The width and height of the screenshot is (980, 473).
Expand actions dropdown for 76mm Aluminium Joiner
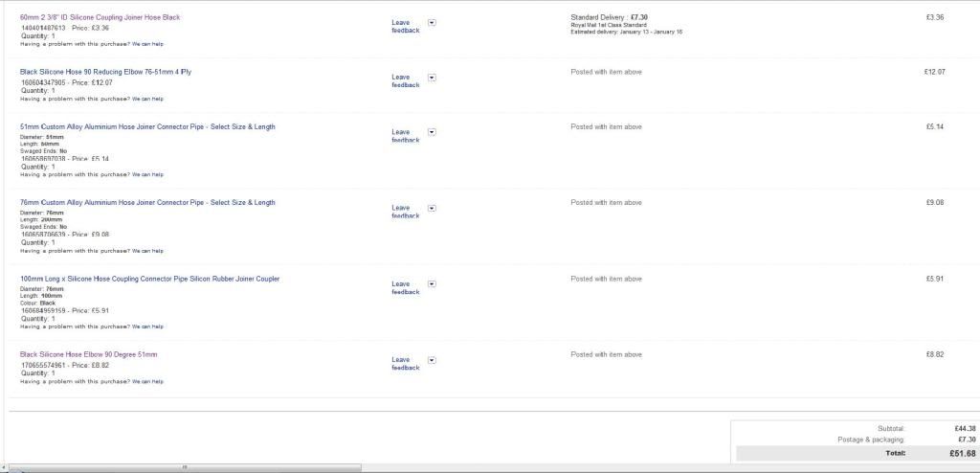click(x=432, y=208)
